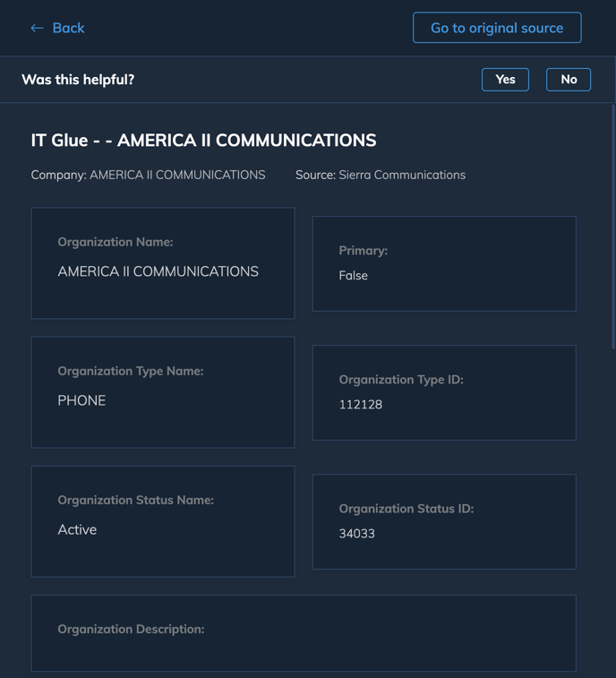Click the Organization Description label
This screenshot has height=678, width=616.
coord(131,629)
